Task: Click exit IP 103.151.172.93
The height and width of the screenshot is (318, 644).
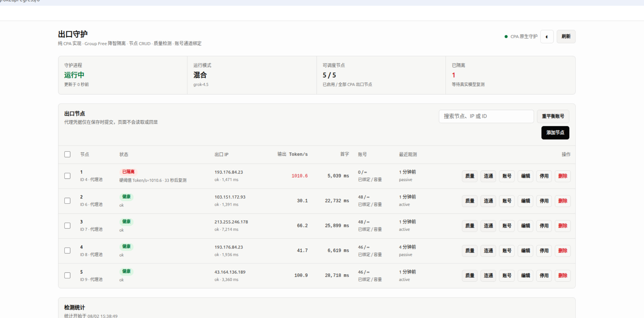Action: [x=230, y=197]
